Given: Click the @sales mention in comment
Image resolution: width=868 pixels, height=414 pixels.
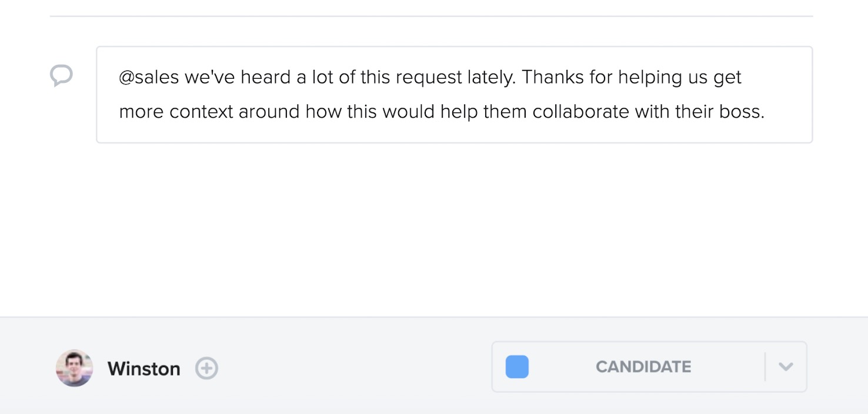Looking at the screenshot, I should point(149,77).
